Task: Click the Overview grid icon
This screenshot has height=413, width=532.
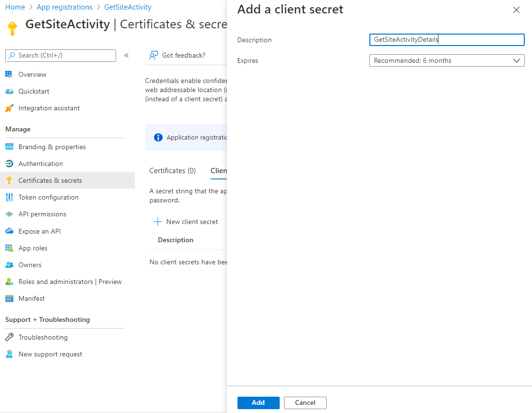Action: (9, 74)
